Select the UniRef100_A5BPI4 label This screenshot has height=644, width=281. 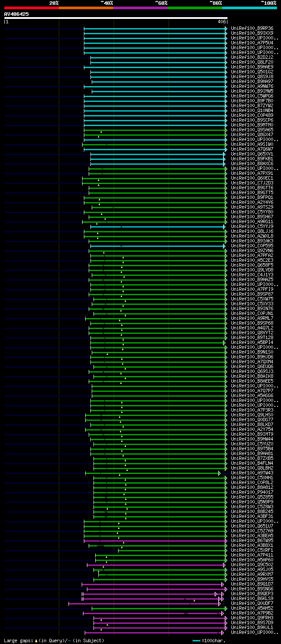(252, 342)
